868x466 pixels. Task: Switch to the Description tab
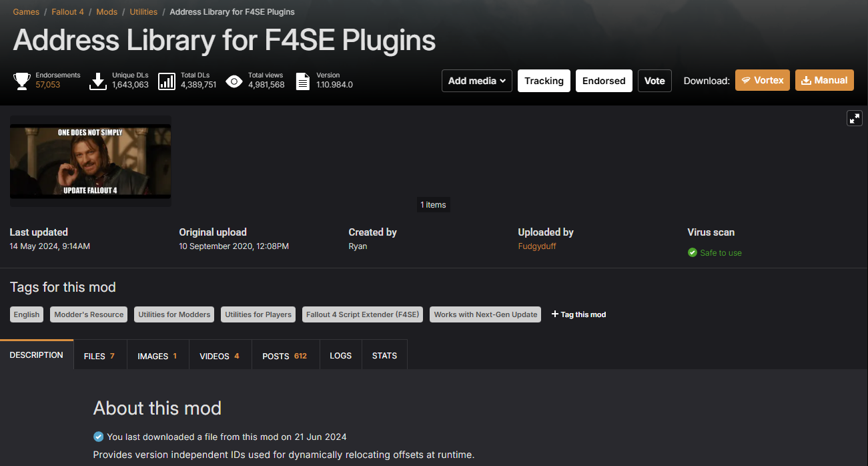(x=37, y=355)
